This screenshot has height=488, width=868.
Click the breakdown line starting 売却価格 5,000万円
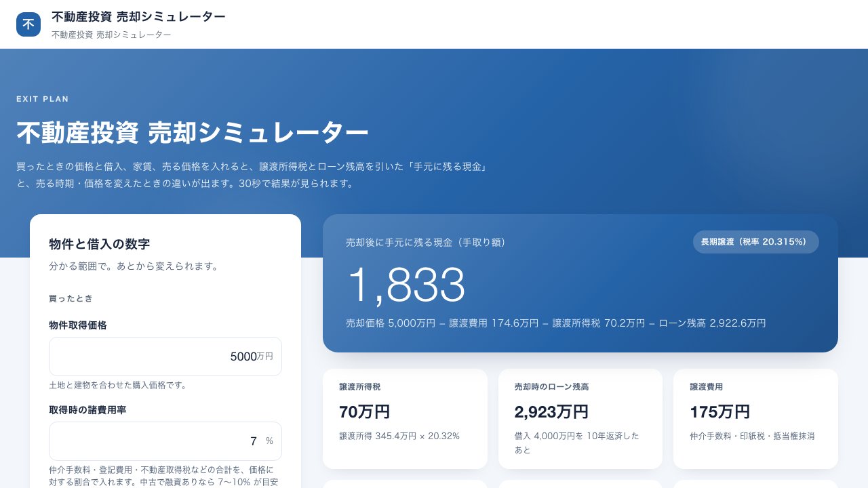pyautogui.click(x=555, y=323)
